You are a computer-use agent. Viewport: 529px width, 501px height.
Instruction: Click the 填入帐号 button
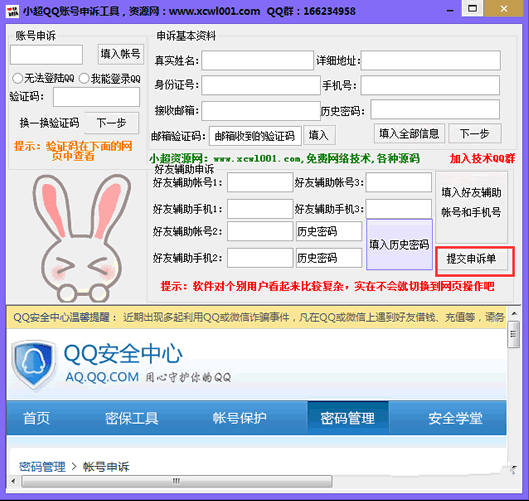click(x=120, y=54)
